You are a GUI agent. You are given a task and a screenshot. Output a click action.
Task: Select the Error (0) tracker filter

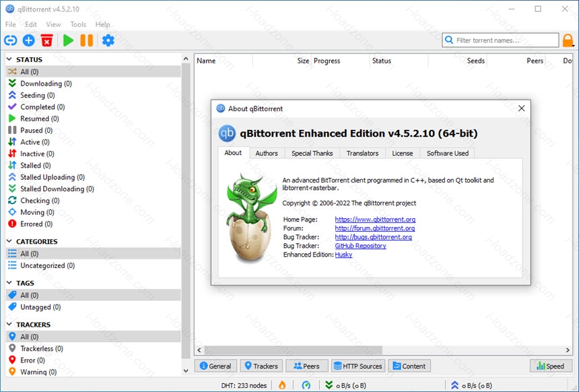pos(94,360)
